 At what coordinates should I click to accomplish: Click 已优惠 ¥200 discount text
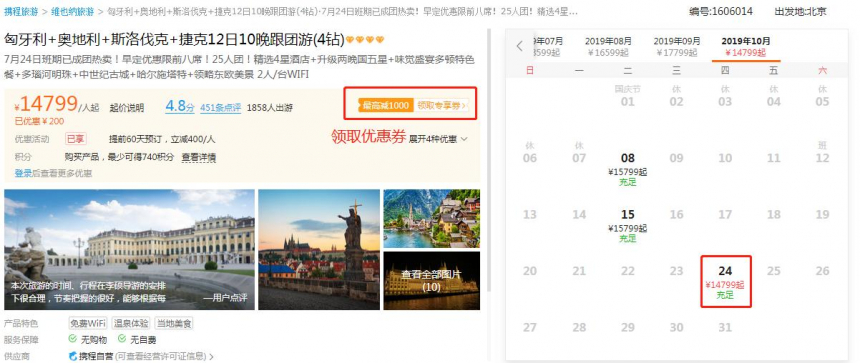[39, 122]
